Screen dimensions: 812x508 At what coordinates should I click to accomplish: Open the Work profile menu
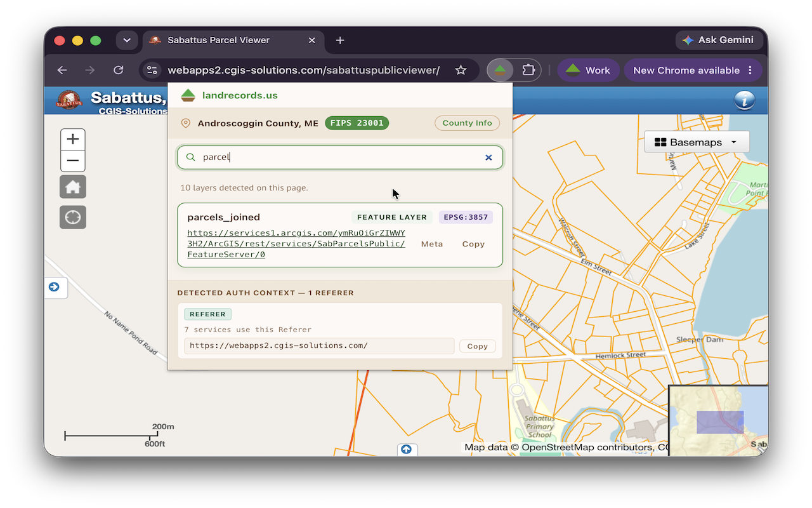[588, 70]
